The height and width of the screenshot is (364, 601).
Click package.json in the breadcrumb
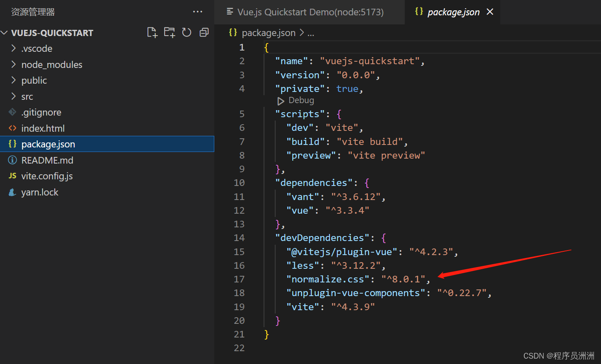(x=269, y=33)
